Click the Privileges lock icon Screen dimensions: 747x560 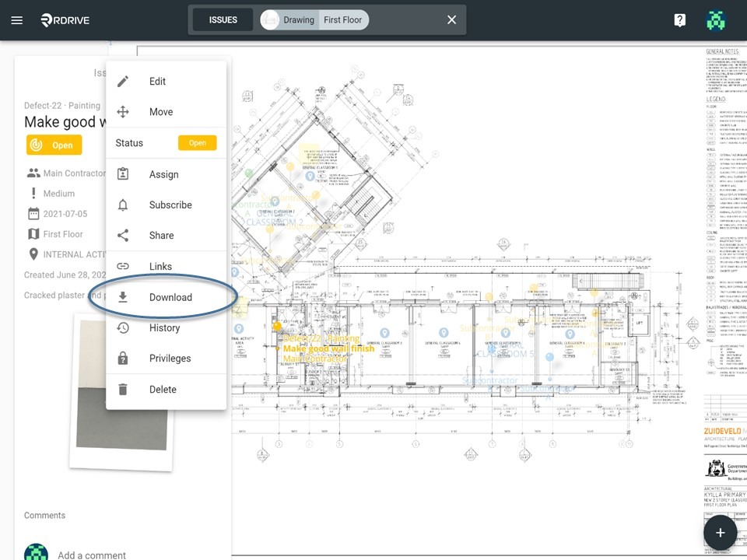click(123, 358)
